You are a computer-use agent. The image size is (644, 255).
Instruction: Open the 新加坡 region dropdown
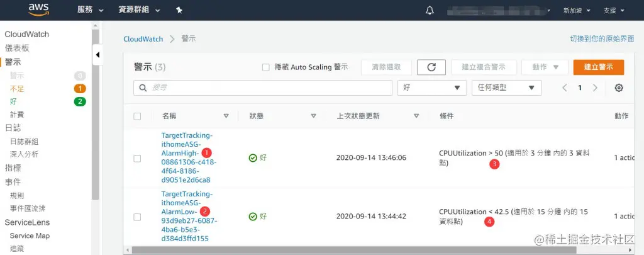pyautogui.click(x=577, y=11)
